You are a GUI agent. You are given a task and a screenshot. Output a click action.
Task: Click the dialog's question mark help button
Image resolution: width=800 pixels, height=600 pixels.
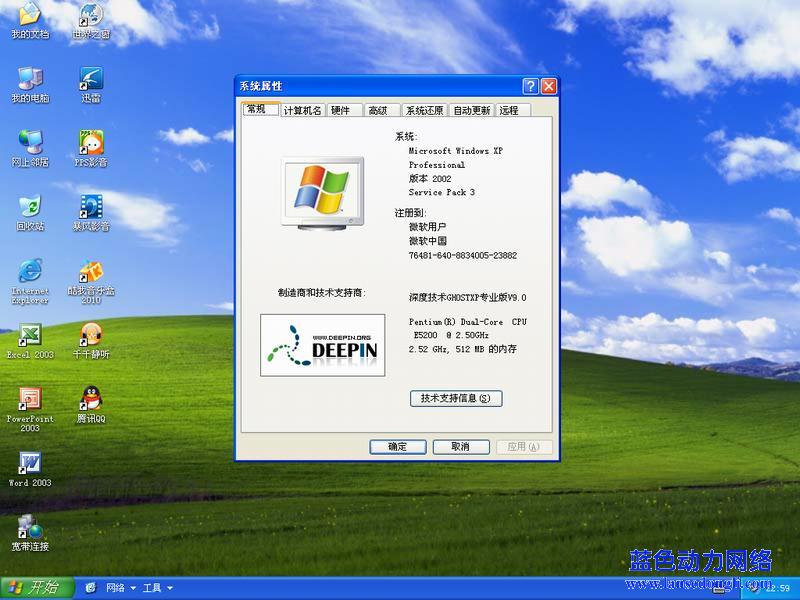pyautogui.click(x=530, y=86)
